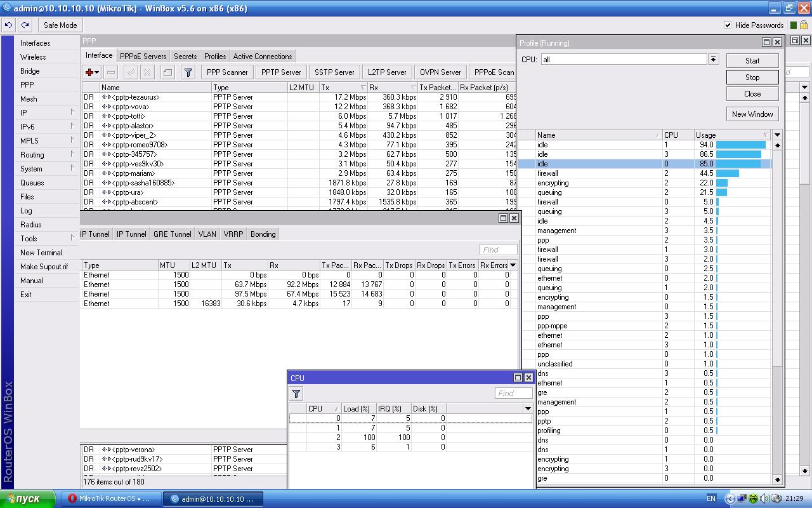Image resolution: width=812 pixels, height=508 pixels.
Task: Click the Remove minus icon in the PPP toolbar
Action: 110,72
